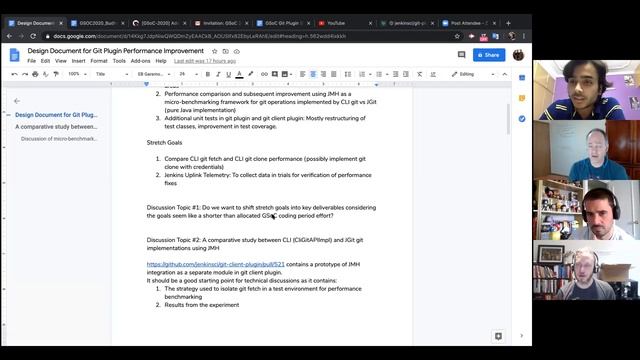This screenshot has width=640, height=360.
Task: Toggle bold formatting
Action: (x=208, y=74)
